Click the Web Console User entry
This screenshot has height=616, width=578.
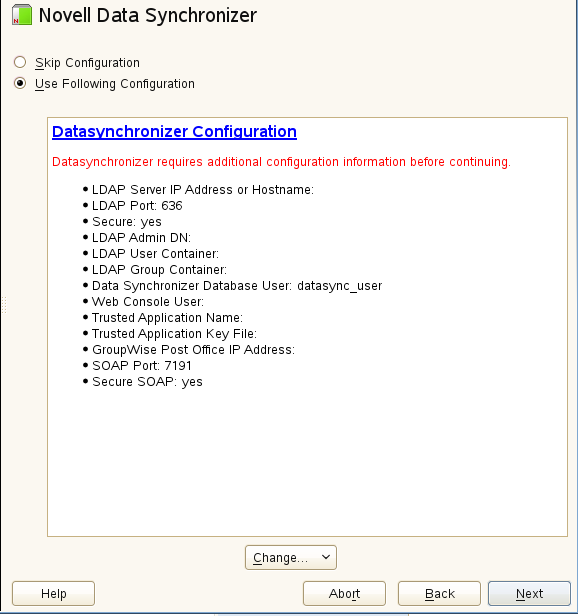[x=148, y=302]
